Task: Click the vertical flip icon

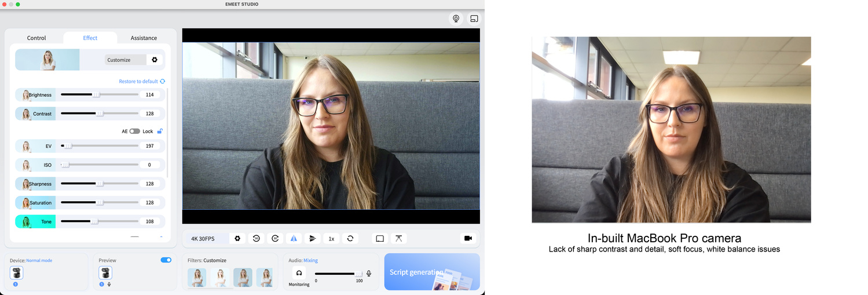Action: (x=312, y=238)
